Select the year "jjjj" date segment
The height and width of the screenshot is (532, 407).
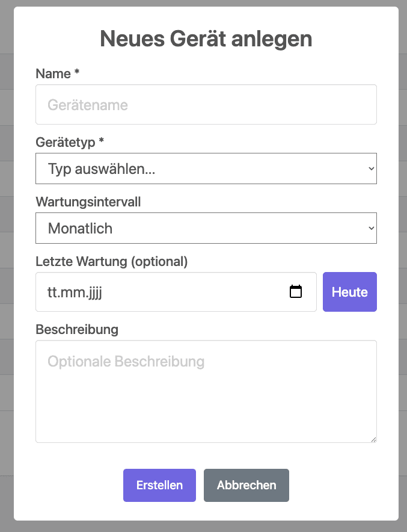(96, 292)
